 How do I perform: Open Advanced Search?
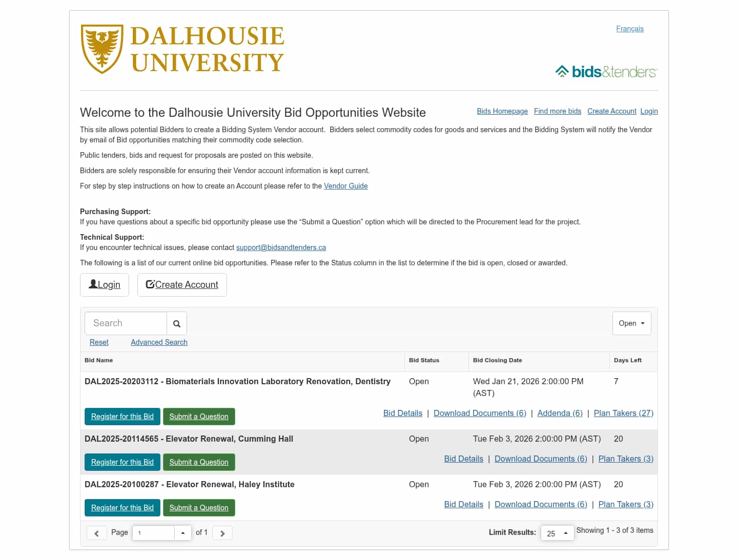coord(159,342)
